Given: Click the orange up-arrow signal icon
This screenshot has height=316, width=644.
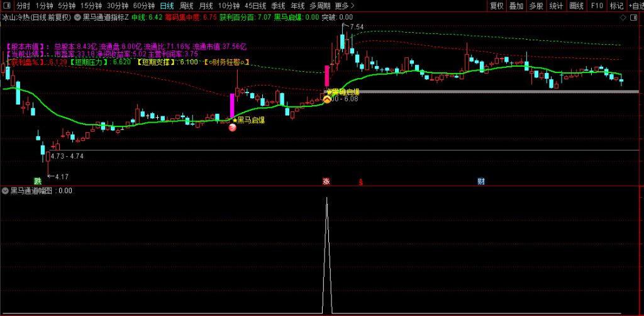Looking at the screenshot, I should click(327, 99).
